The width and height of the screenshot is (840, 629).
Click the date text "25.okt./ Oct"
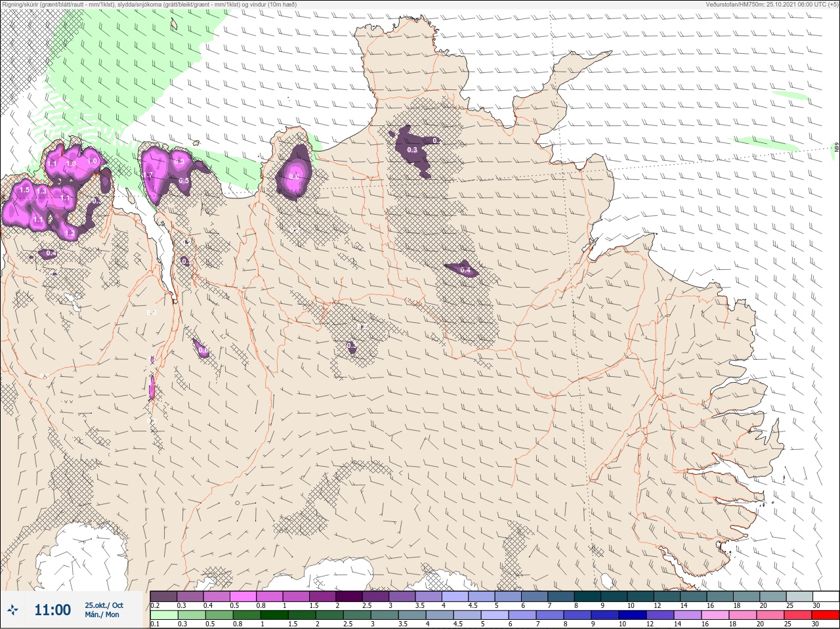(x=104, y=605)
